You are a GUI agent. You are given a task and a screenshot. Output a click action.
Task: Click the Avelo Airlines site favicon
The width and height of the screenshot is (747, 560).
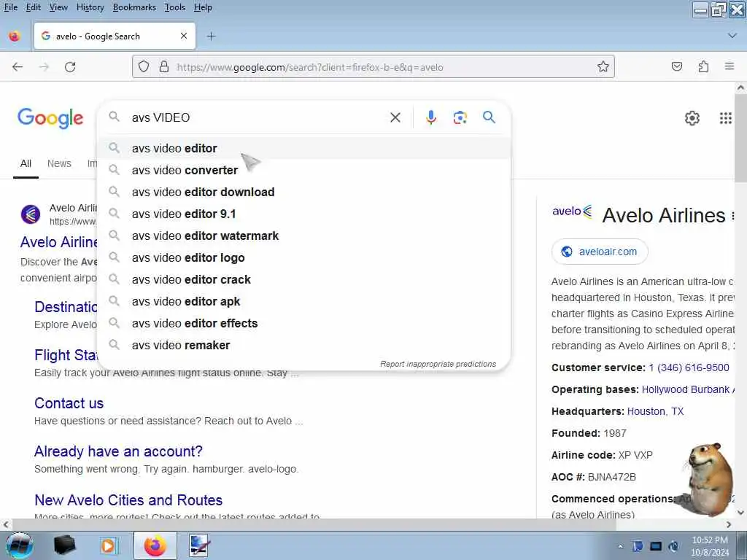click(31, 214)
